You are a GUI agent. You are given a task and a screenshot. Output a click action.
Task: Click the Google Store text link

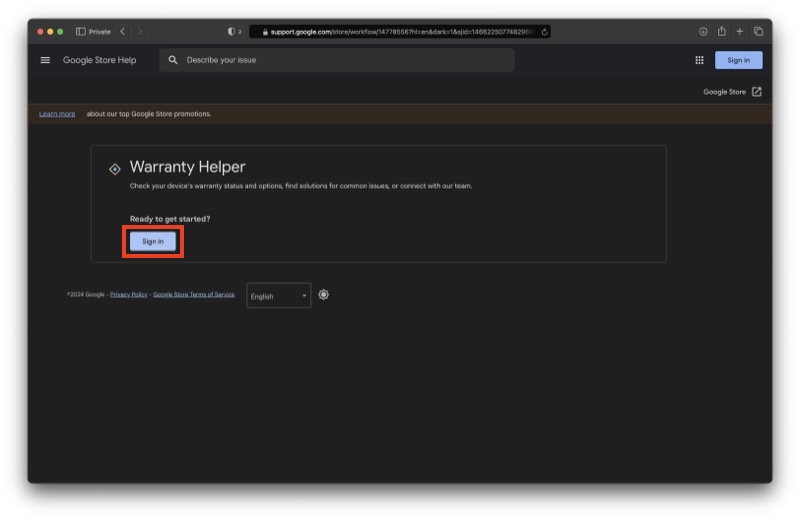coord(724,92)
